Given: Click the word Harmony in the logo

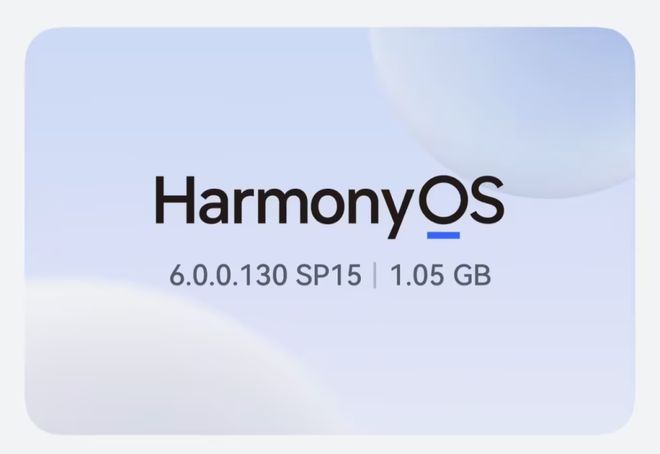Looking at the screenshot, I should coord(283,203).
